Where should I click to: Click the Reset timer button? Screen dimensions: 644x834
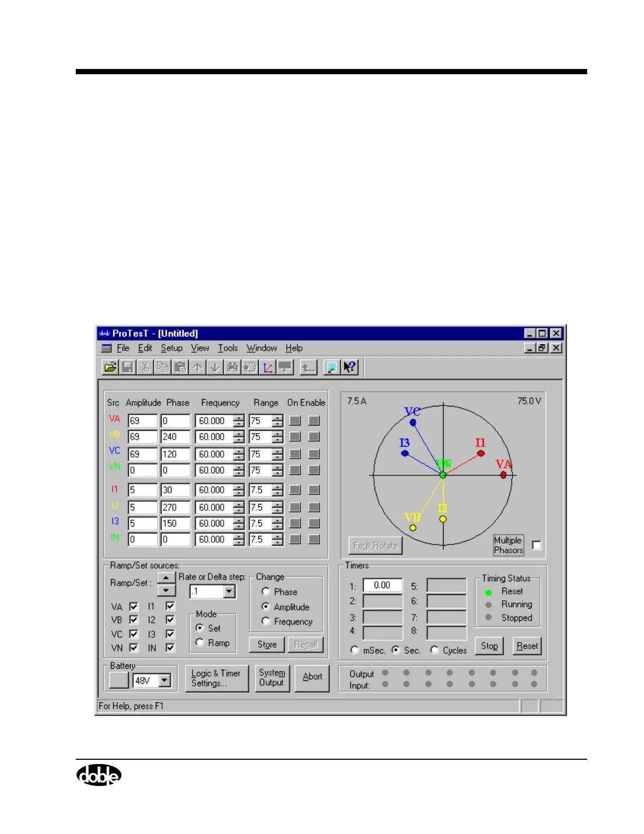coord(527,646)
